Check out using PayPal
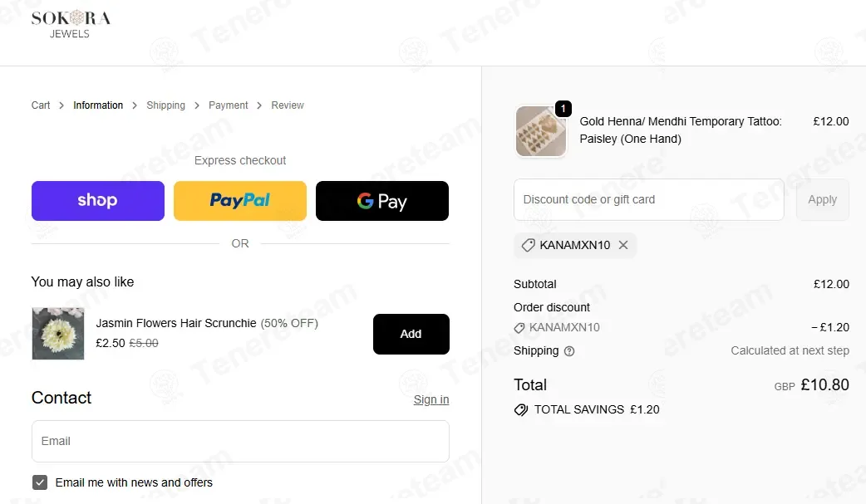Image resolution: width=866 pixels, height=504 pixels. (239, 201)
